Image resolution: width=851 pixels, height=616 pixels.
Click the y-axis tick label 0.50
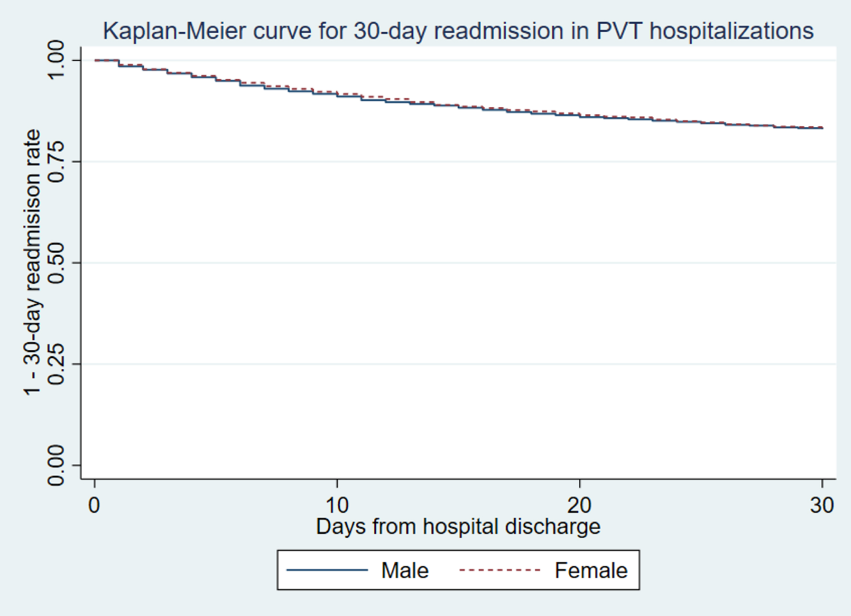pyautogui.click(x=56, y=263)
